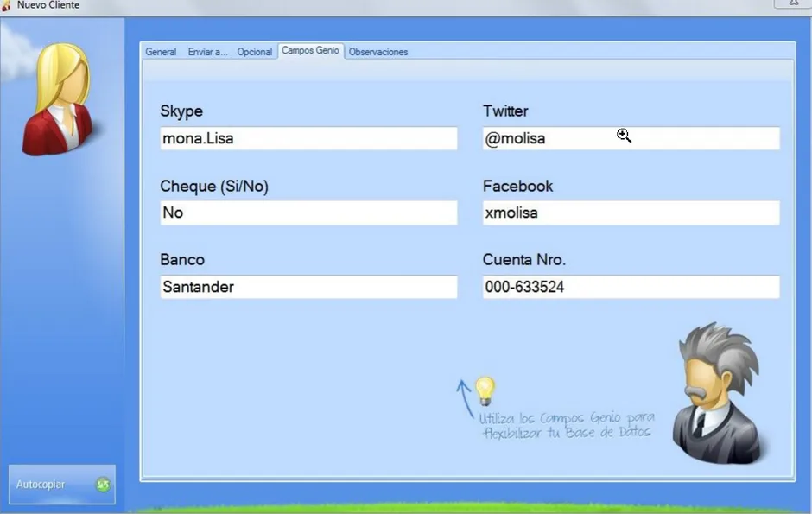Focus the Twitter field containing @molisa

point(631,138)
